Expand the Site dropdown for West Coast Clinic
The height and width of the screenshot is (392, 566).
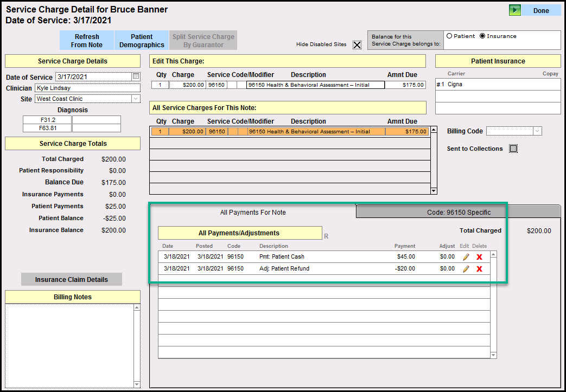(x=136, y=99)
